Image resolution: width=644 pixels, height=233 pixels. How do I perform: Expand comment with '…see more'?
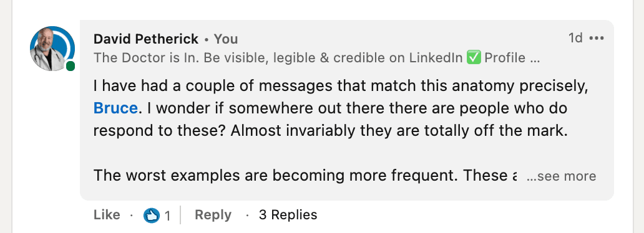561,176
